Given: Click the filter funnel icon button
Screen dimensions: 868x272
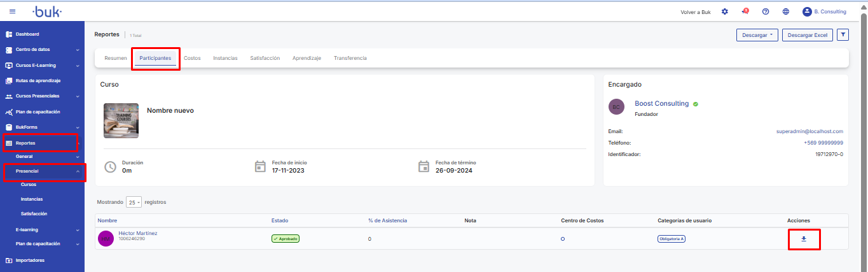Looking at the screenshot, I should tap(843, 35).
